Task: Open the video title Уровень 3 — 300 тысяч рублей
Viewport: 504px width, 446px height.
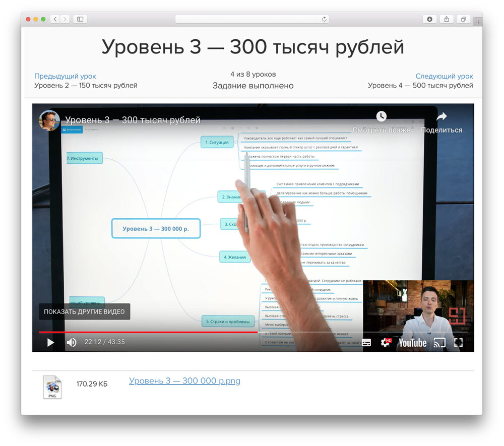Action: 133,120
